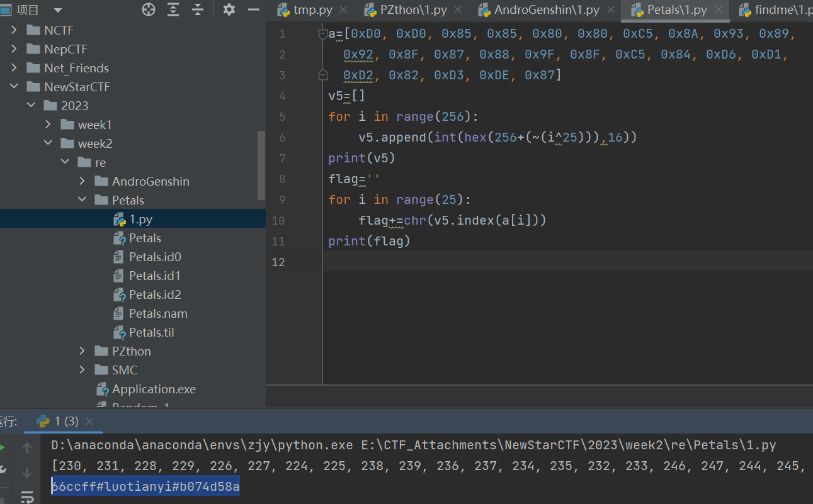Hide the project panel with minus icon
Viewport: 813px width, 504px height.
pyautogui.click(x=254, y=9)
